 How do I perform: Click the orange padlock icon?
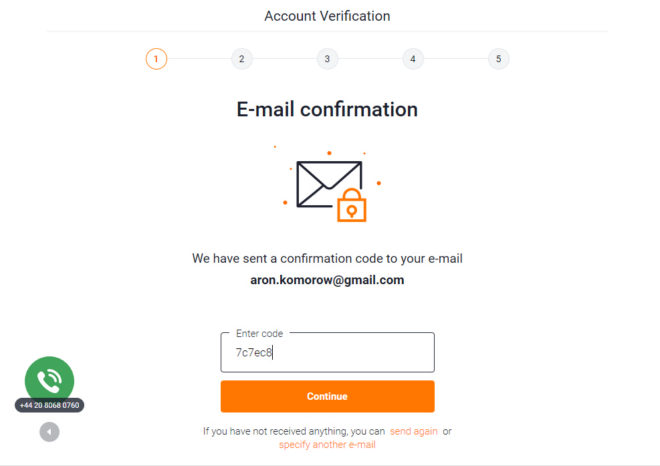tap(352, 205)
